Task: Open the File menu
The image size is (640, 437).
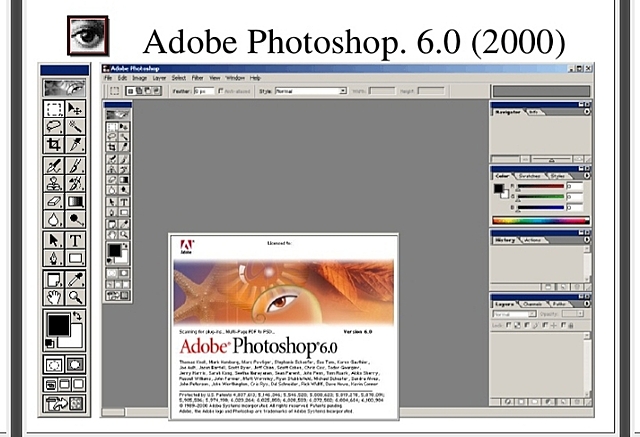Action: [x=108, y=78]
